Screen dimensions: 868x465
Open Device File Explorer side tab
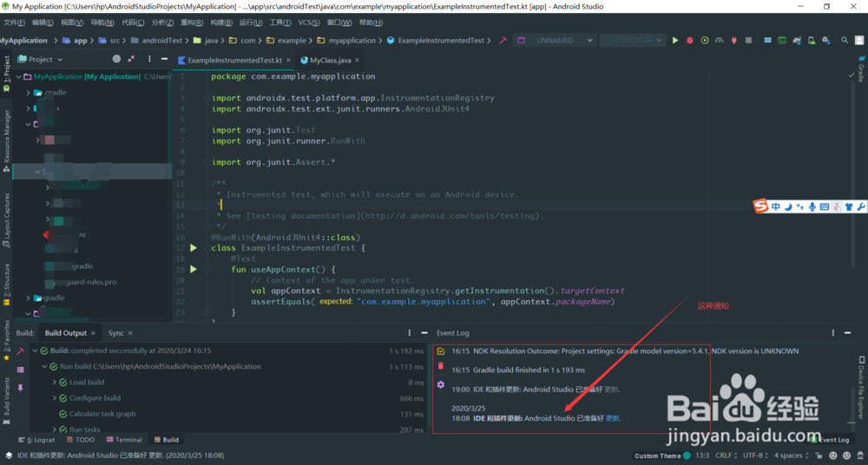(861, 388)
